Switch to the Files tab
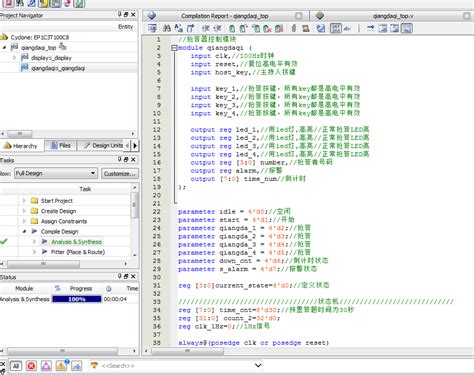474x375 pixels. coord(60,146)
